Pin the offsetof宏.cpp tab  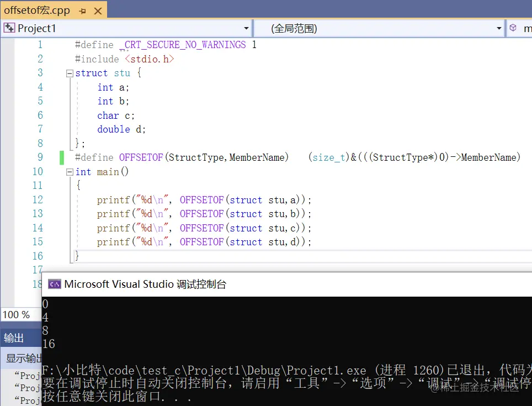click(82, 11)
